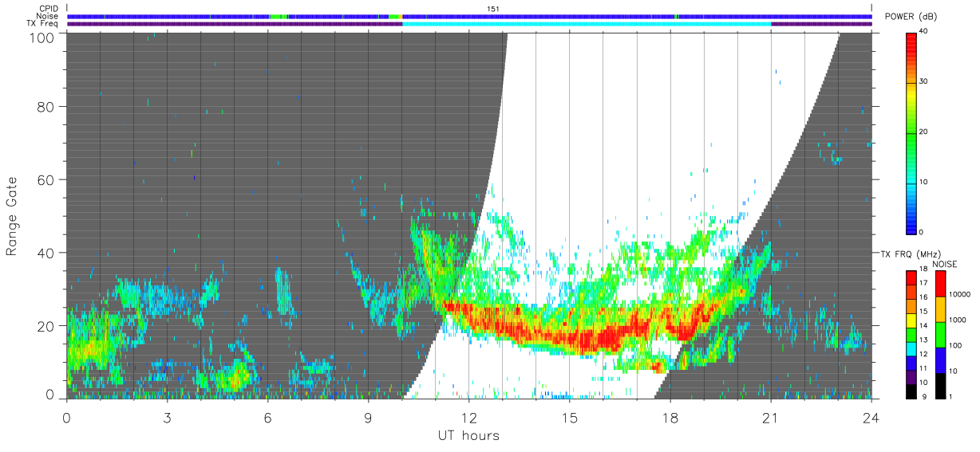Click the UT hours tick label '12'
This screenshot has width=980, height=452.
[x=469, y=416]
